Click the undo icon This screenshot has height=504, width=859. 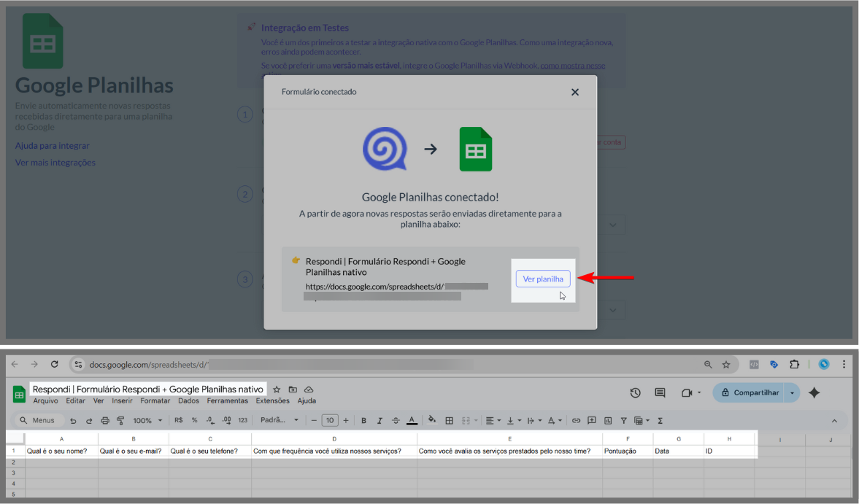[73, 420]
